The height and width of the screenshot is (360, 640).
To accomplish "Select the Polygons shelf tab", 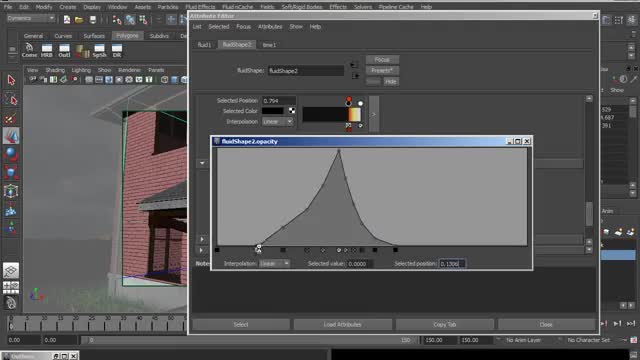I will [127, 36].
